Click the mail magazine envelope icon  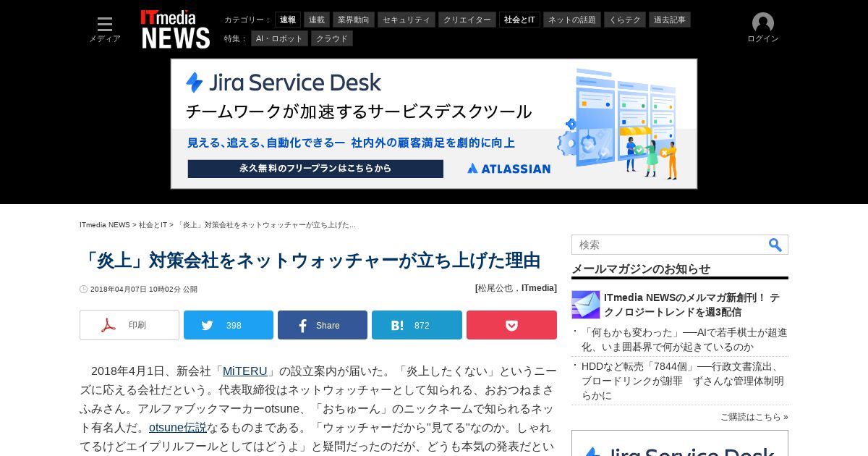coord(586,305)
